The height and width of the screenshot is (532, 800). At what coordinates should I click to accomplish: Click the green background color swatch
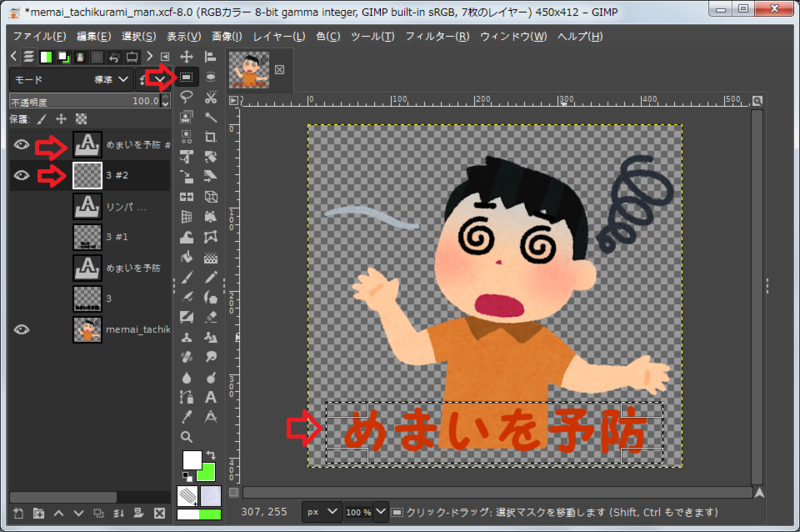tap(208, 474)
